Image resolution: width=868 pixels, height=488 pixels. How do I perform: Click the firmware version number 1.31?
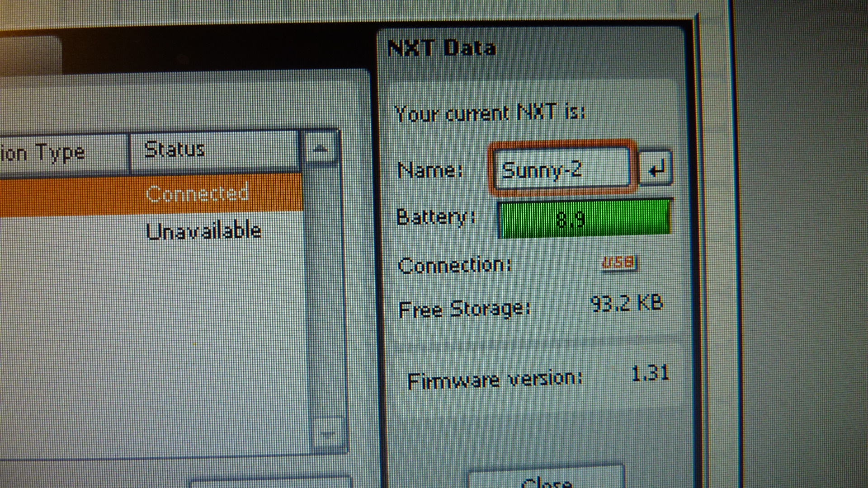(650, 374)
